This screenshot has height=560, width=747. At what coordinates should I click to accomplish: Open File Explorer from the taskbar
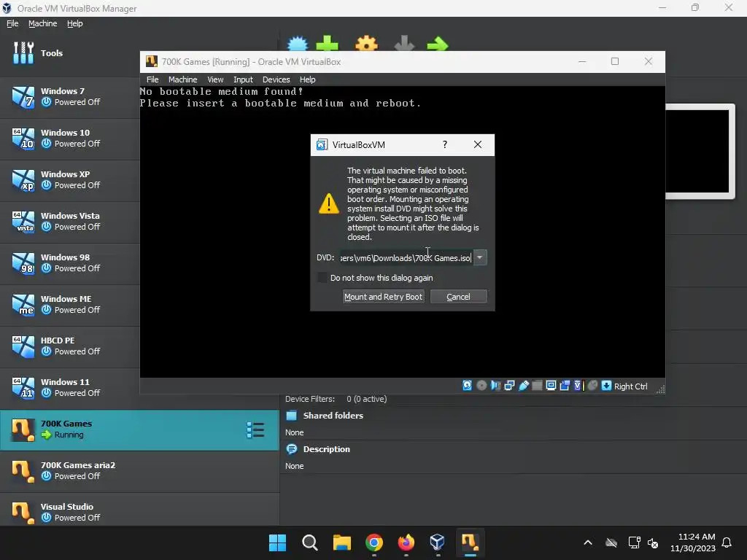click(x=341, y=542)
